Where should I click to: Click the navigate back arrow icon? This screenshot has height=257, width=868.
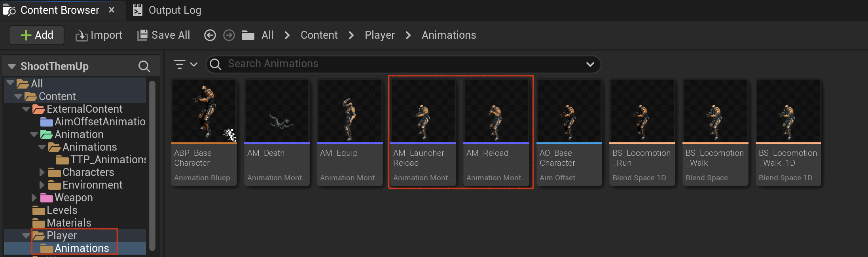click(210, 36)
